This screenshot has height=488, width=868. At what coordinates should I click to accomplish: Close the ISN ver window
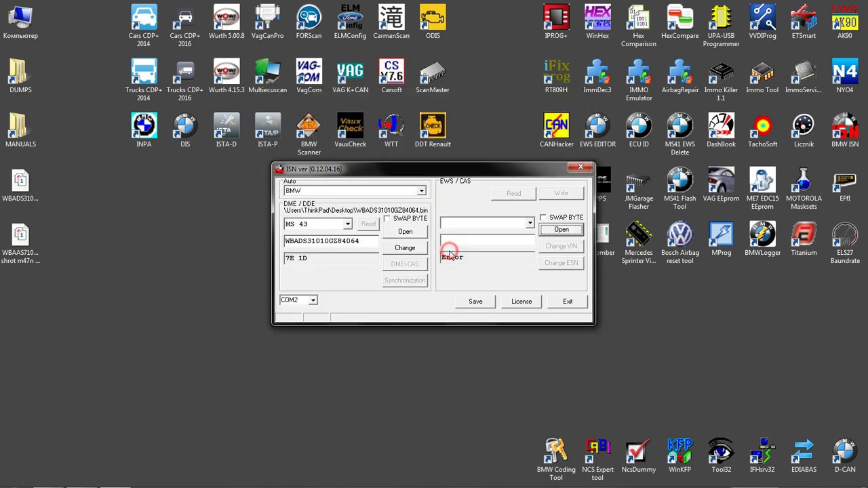580,167
